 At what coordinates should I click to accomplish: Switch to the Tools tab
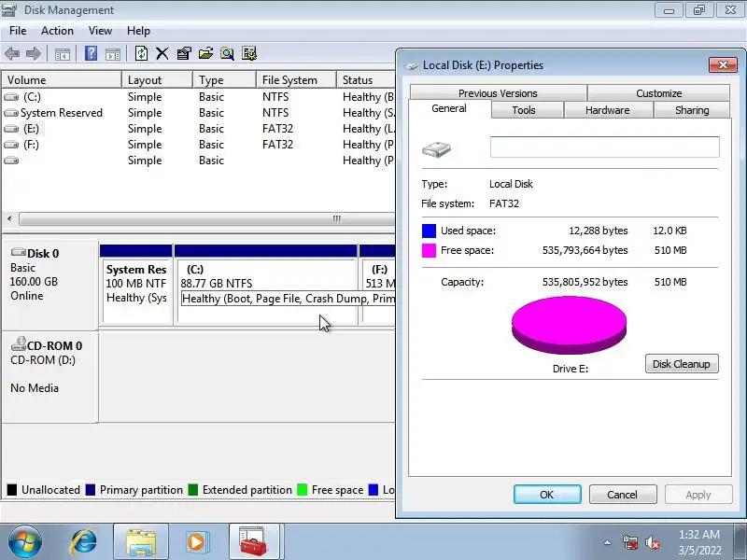(524, 110)
